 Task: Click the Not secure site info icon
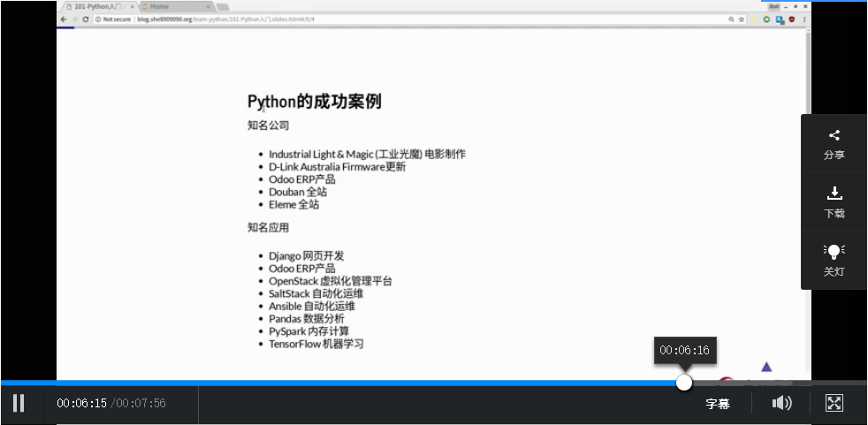tap(98, 19)
